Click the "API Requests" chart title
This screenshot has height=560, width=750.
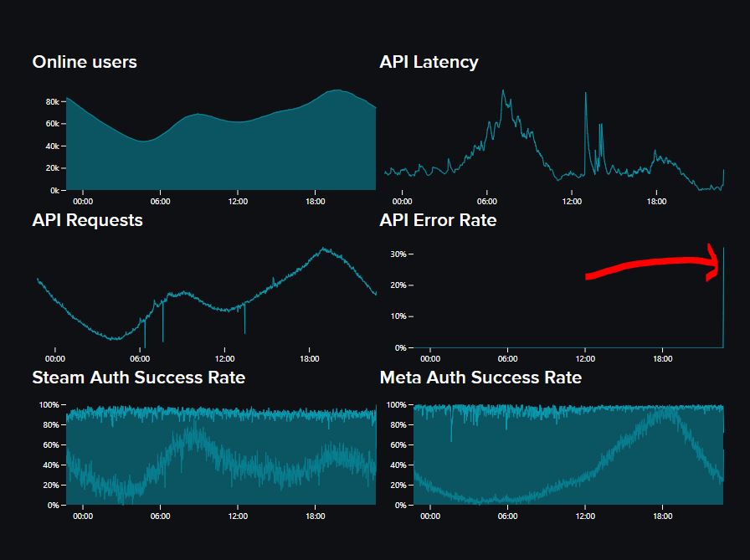click(x=88, y=220)
